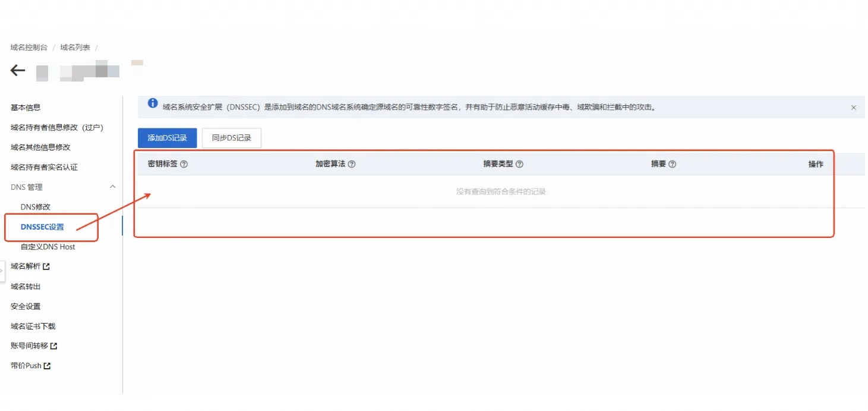Viewport: 868px width, 411px height.
Task: Select DNS修改 in sidebar
Action: click(36, 207)
